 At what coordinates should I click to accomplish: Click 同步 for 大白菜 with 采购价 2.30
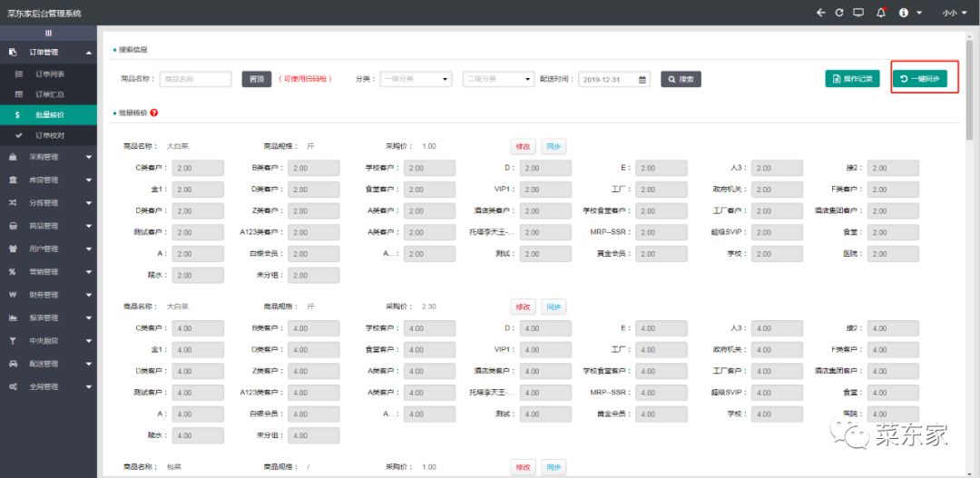554,307
